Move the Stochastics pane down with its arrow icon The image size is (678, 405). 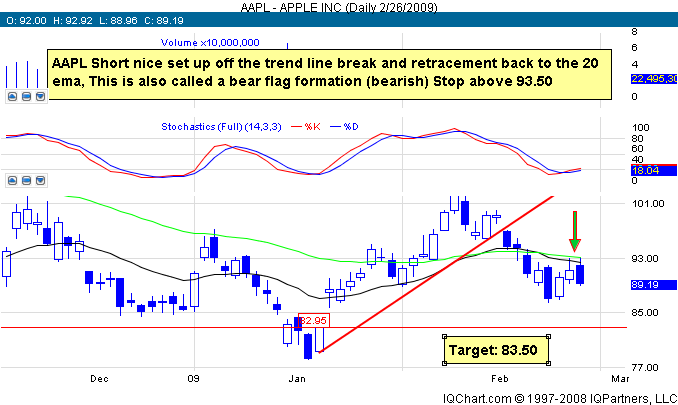40,180
